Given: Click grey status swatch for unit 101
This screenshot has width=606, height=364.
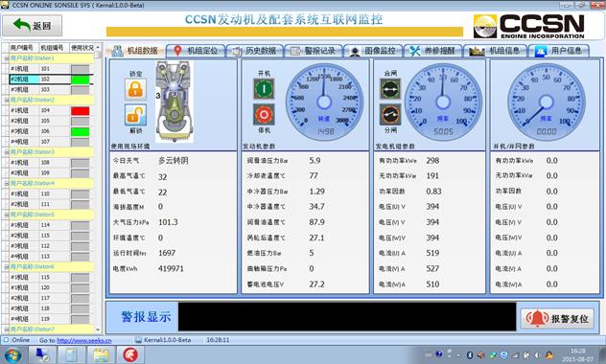Looking at the screenshot, I should coord(80,69).
